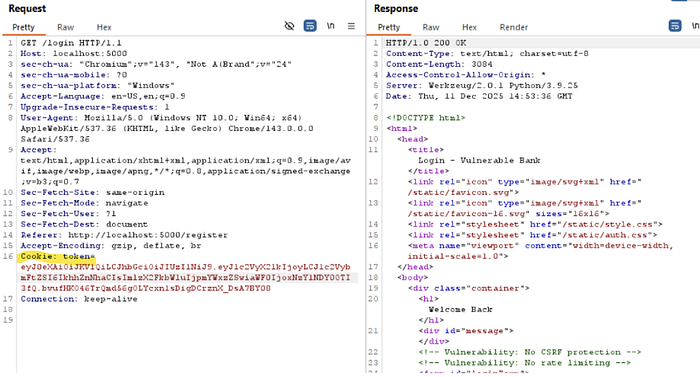This screenshot has height=377, width=700.
Task: Click the 'Host: localhost:5000' header
Action: point(74,54)
